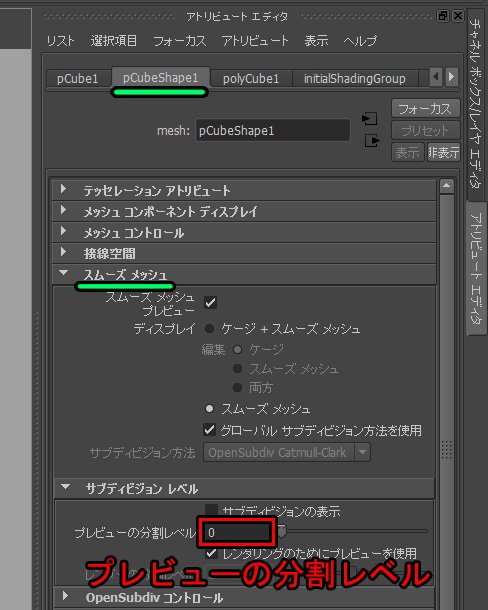488x610 pixels.
Task: Click the 非表示 button
Action: pyautogui.click(x=443, y=152)
